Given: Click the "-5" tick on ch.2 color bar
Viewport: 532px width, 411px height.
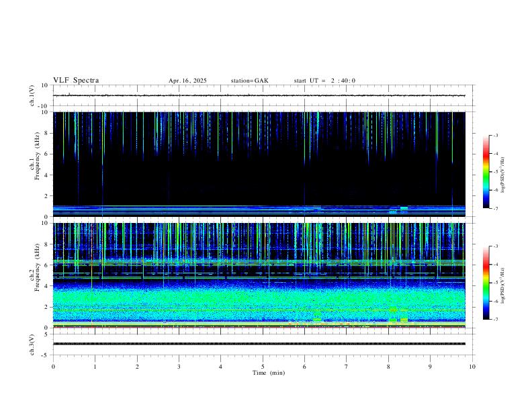Looking at the screenshot, I should 495,283.
